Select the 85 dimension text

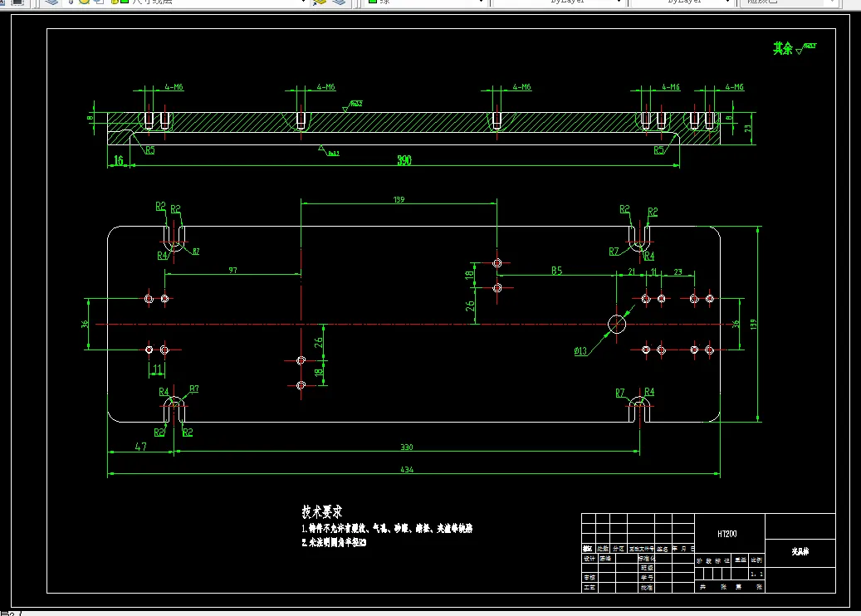[557, 271]
